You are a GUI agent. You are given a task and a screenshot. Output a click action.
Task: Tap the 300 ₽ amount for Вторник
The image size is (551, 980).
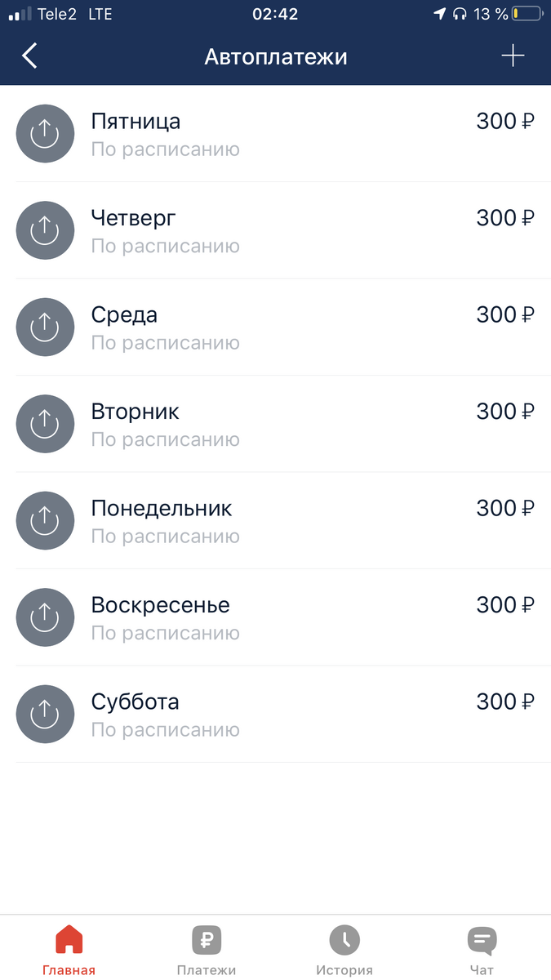click(x=504, y=411)
